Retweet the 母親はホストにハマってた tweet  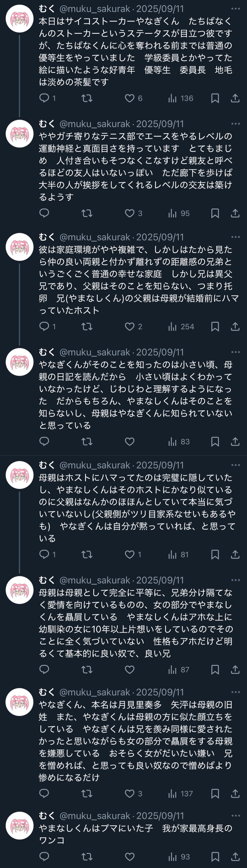[x=87, y=554]
